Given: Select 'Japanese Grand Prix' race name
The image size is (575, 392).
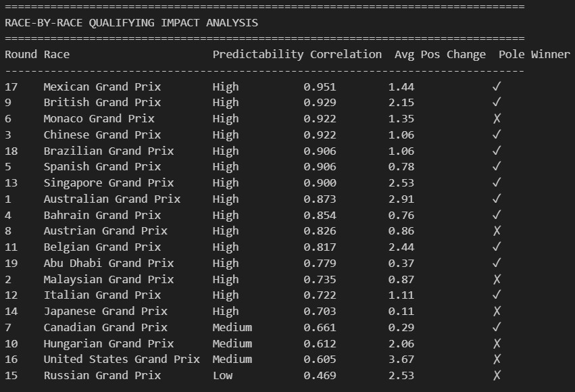Looking at the screenshot, I should [x=105, y=312].
